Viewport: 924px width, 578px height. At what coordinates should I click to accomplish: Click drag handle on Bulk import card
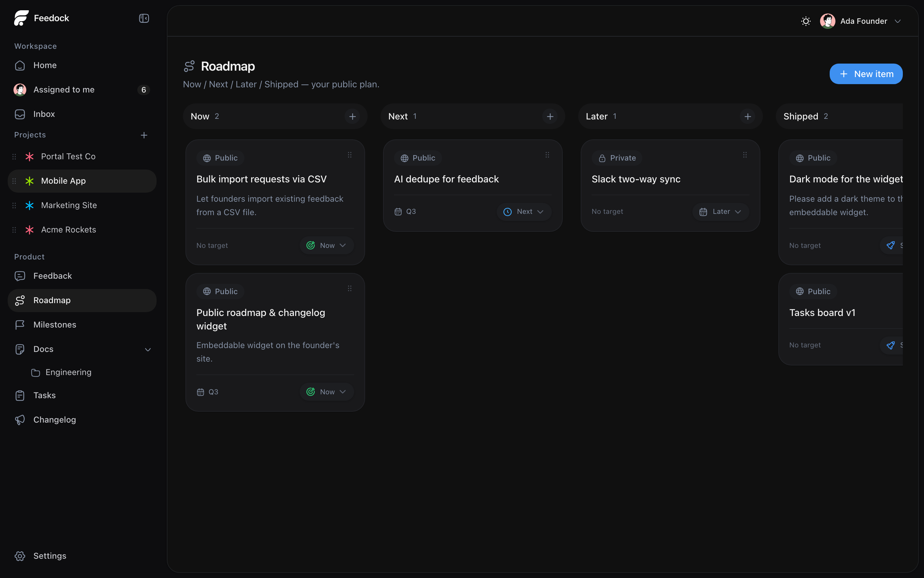pos(350,155)
